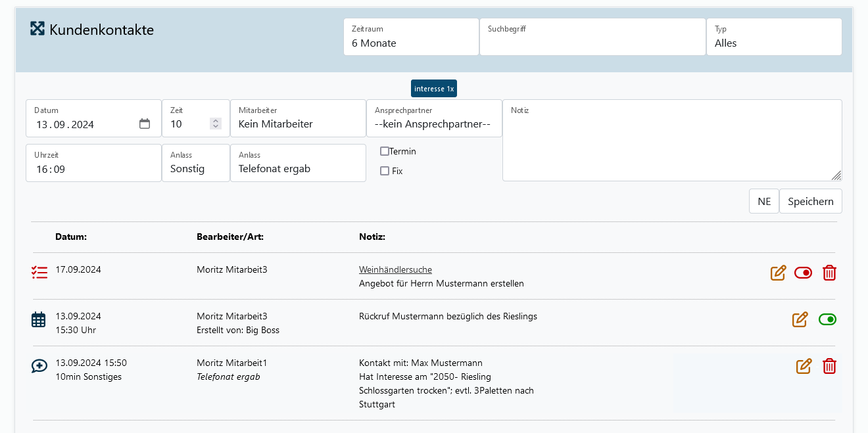Open the Zeitraum dropdown showing 6 Monate
Viewport: 868px width, 433px height.
coord(410,37)
